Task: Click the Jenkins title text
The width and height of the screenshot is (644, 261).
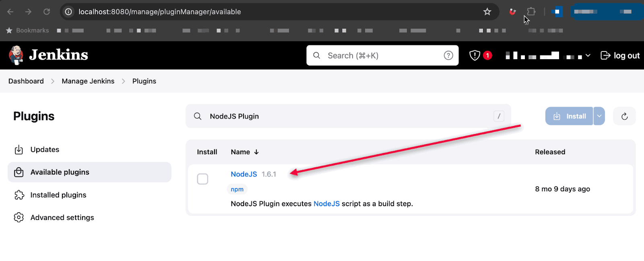Action: pyautogui.click(x=59, y=55)
